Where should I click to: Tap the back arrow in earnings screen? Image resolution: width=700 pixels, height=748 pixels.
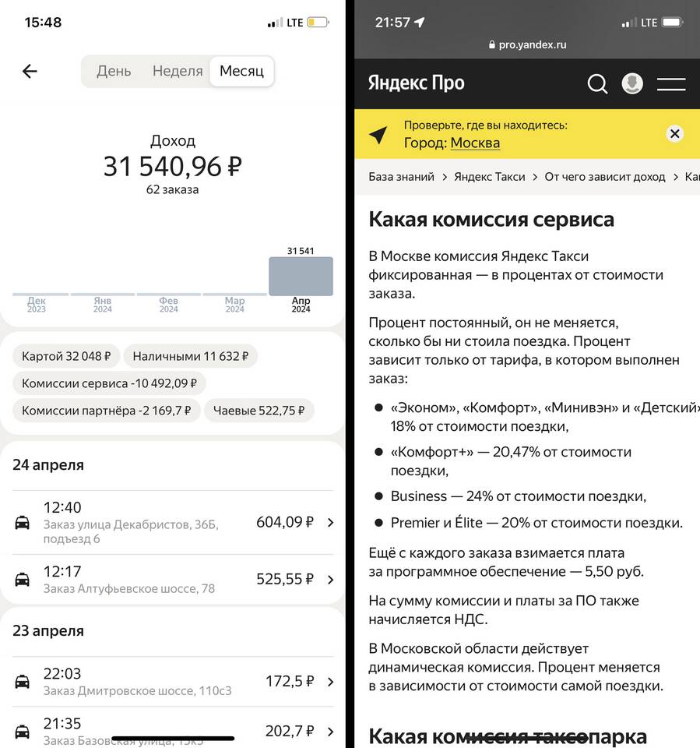pos(30,72)
